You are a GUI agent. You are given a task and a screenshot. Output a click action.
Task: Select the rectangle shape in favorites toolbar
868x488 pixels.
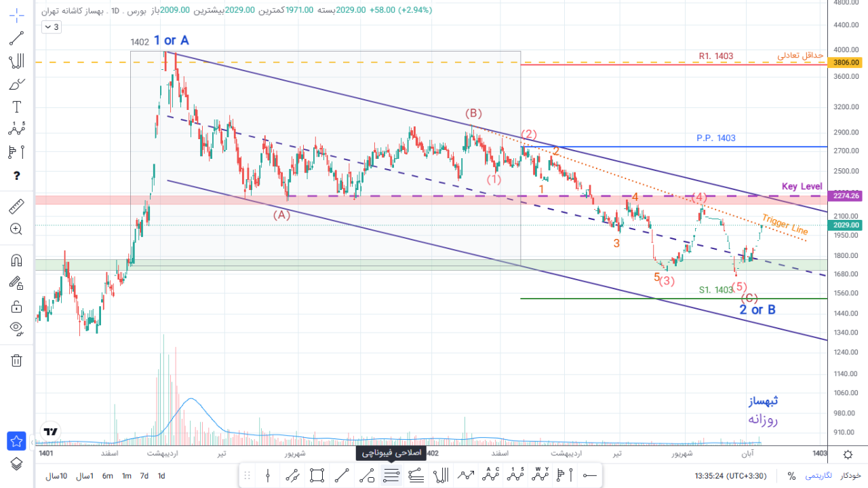(x=317, y=476)
